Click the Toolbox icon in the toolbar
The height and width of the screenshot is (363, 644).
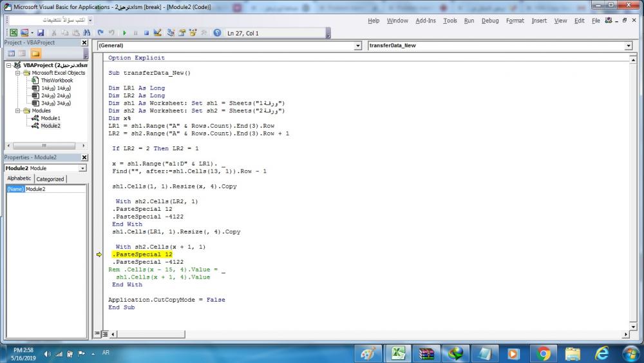click(204, 33)
